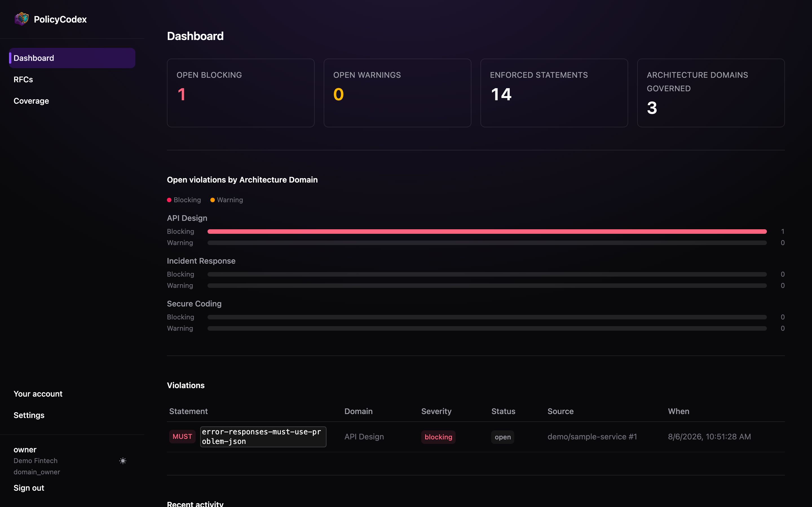Click the orange Warning legend dot

(212, 200)
